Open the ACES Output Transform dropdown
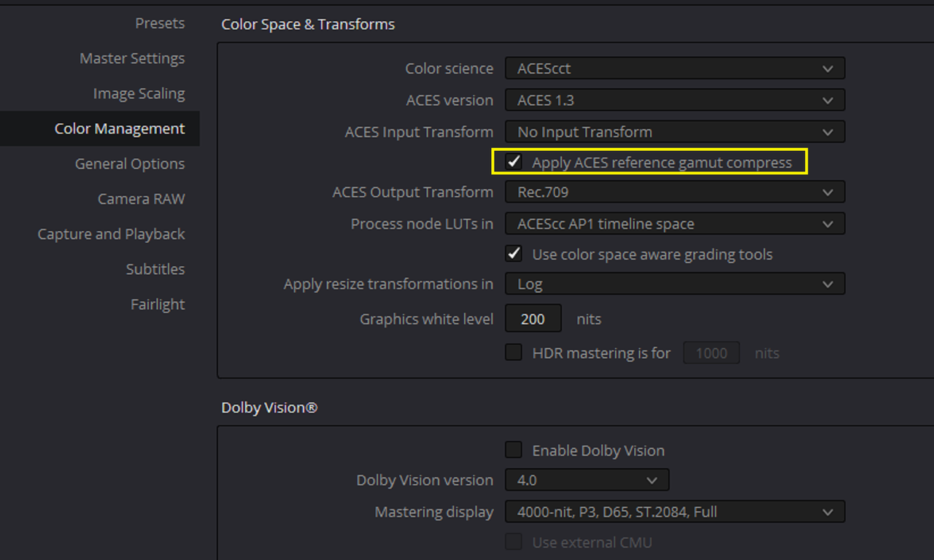The width and height of the screenshot is (934, 560). (x=675, y=192)
